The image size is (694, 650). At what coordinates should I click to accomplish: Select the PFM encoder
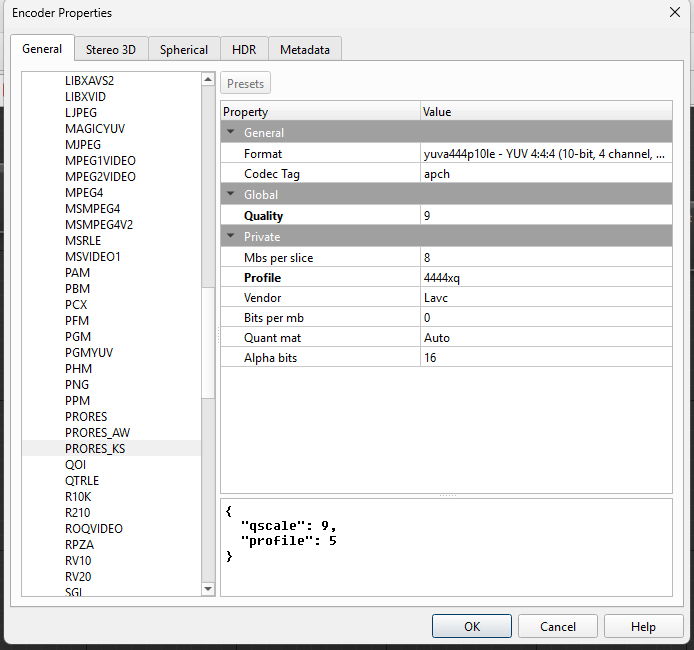click(77, 320)
